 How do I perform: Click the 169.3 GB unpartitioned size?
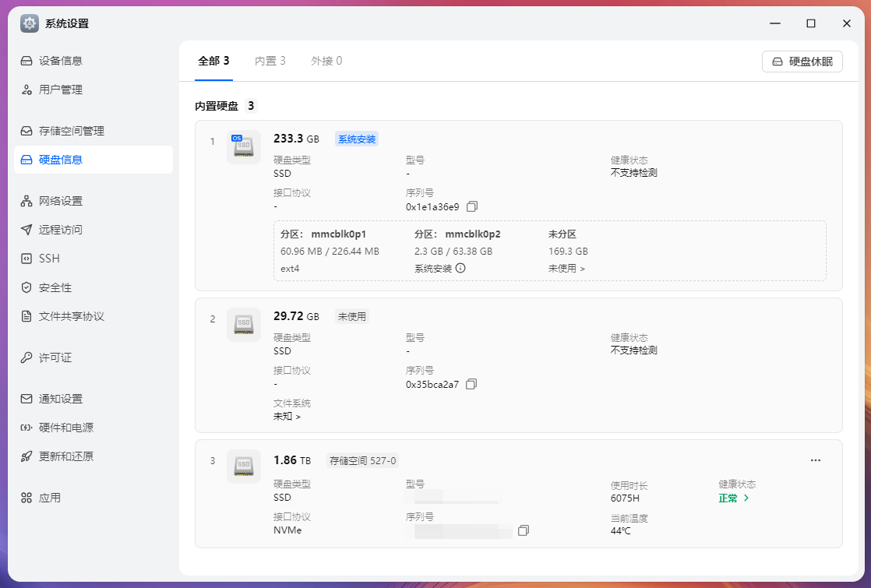(568, 252)
